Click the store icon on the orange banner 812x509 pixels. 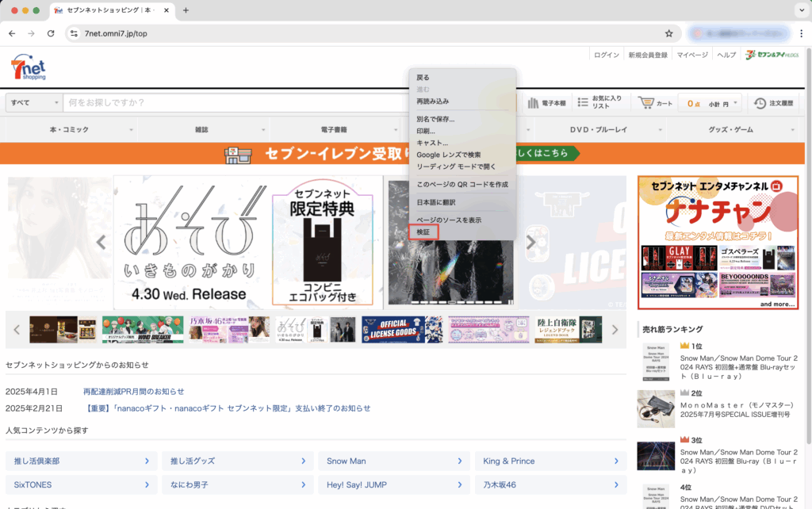tap(238, 155)
